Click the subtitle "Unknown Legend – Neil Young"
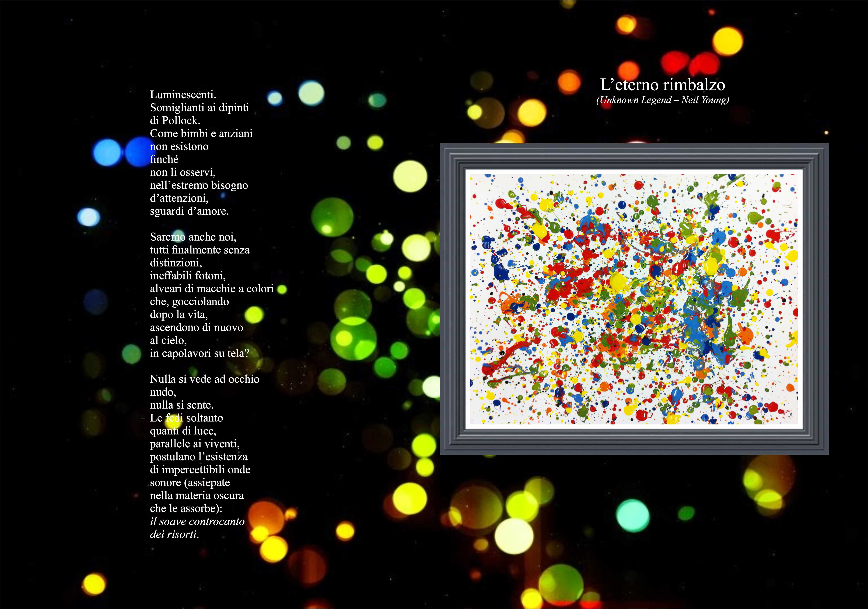 662,100
